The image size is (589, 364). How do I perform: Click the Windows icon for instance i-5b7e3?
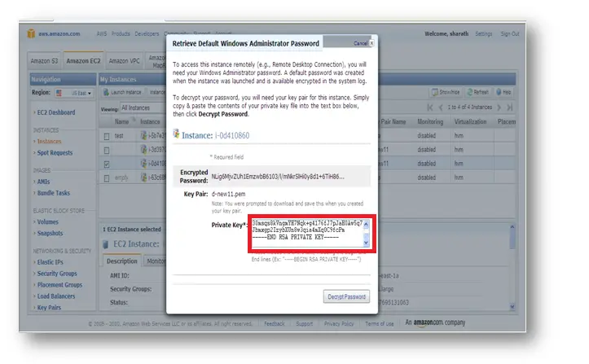click(x=143, y=136)
